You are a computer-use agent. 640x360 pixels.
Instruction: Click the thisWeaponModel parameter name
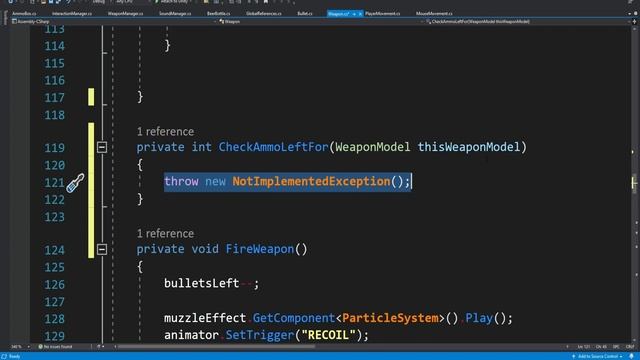[469, 147]
